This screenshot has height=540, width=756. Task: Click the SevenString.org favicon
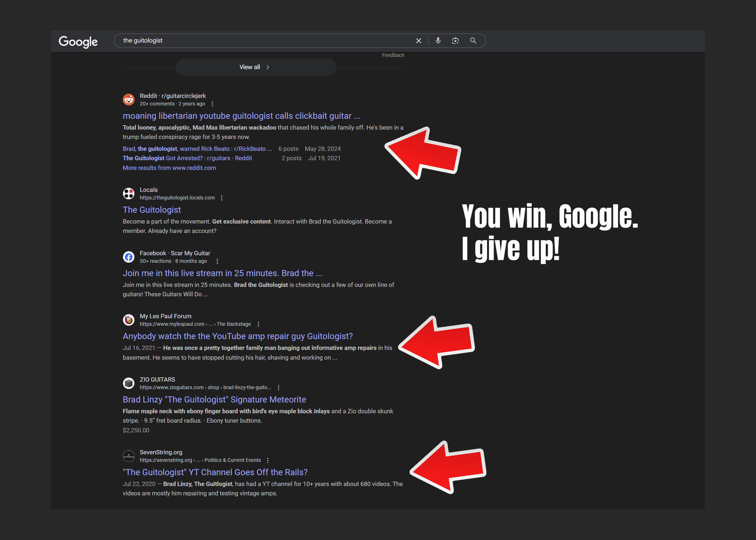point(129,456)
